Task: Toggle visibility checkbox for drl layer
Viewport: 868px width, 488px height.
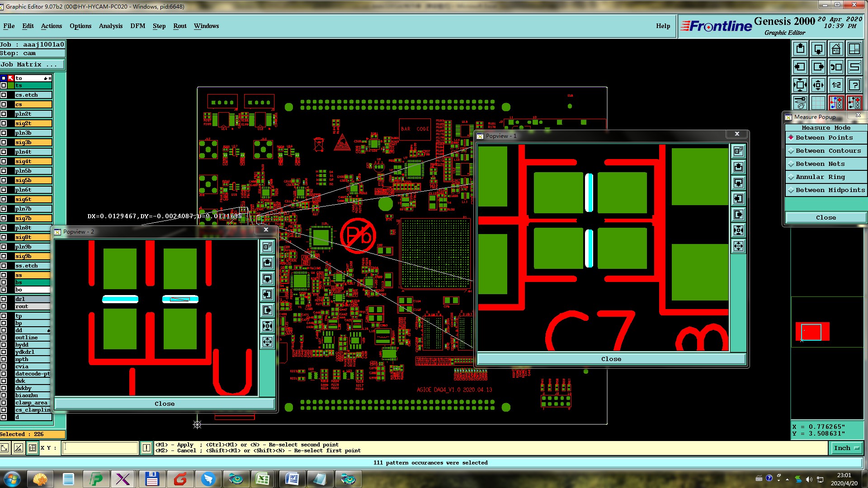Action: point(4,299)
